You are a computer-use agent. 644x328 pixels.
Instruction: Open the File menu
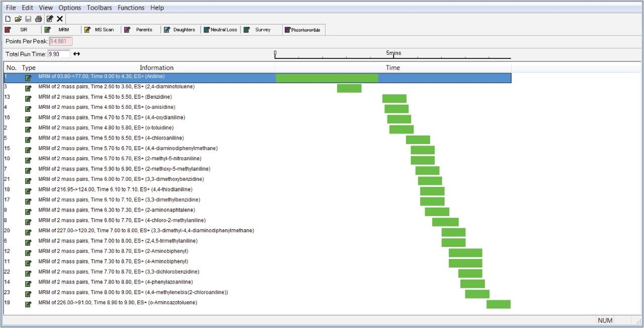[x=11, y=8]
